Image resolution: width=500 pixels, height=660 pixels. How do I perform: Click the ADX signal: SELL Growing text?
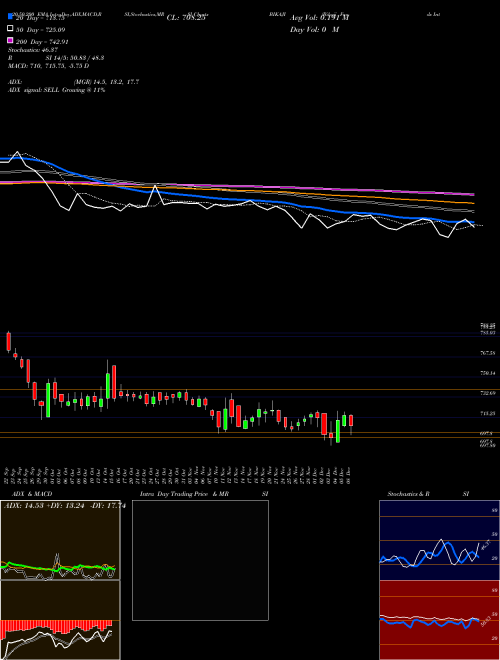[56, 90]
